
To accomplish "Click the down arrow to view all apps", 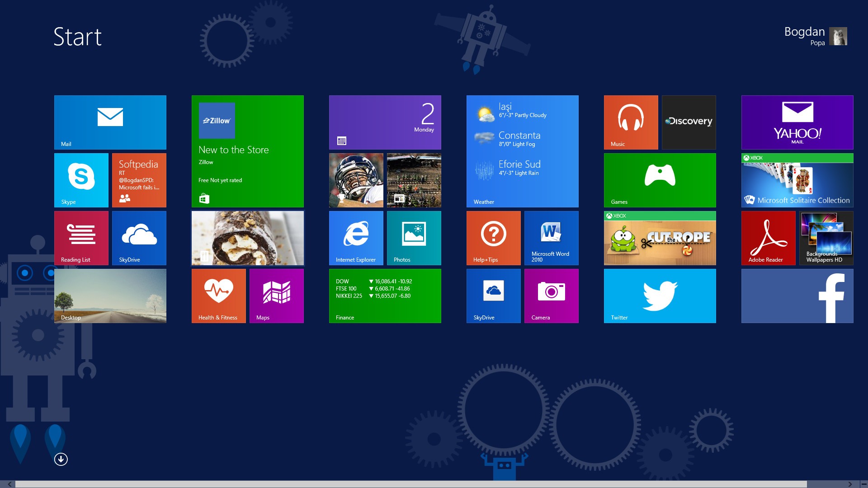I will click(x=60, y=459).
